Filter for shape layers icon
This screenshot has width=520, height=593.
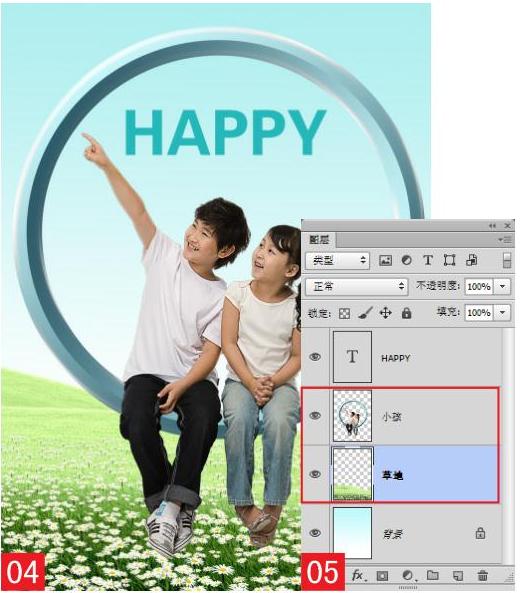pyautogui.click(x=449, y=260)
